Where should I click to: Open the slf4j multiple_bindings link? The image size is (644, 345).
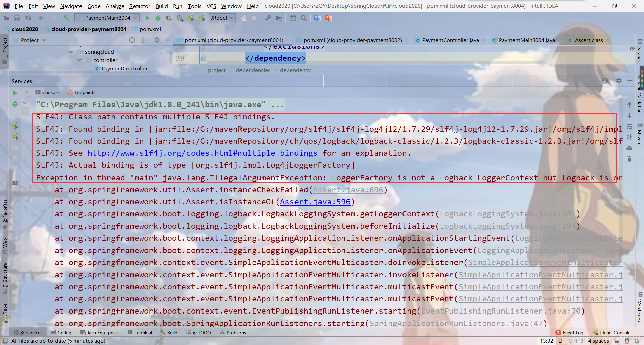[202, 153]
